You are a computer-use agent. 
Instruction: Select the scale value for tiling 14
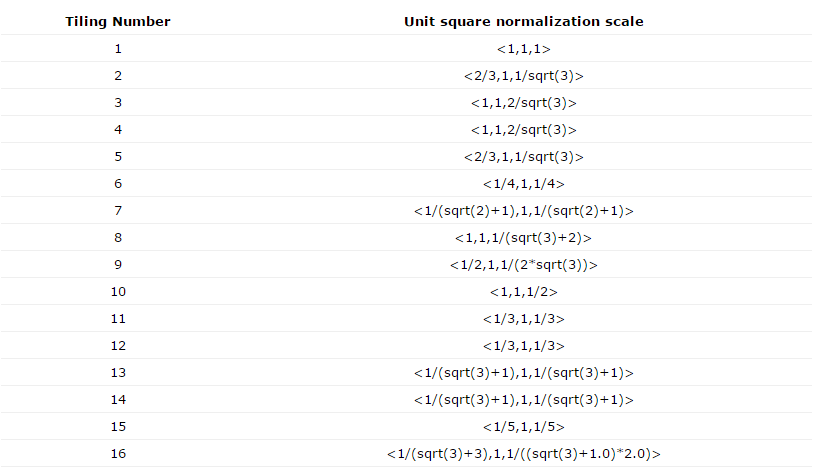coord(523,399)
